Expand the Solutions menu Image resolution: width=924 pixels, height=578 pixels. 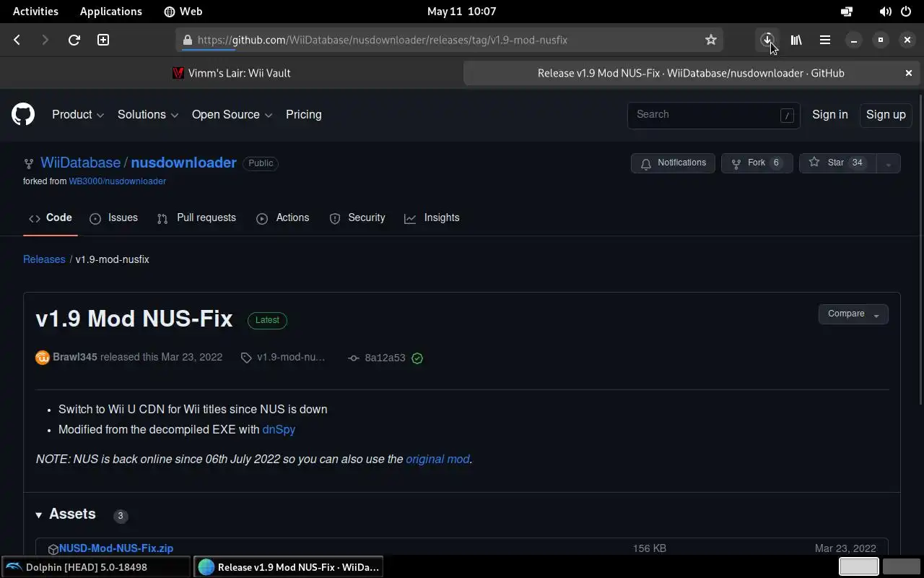point(147,114)
